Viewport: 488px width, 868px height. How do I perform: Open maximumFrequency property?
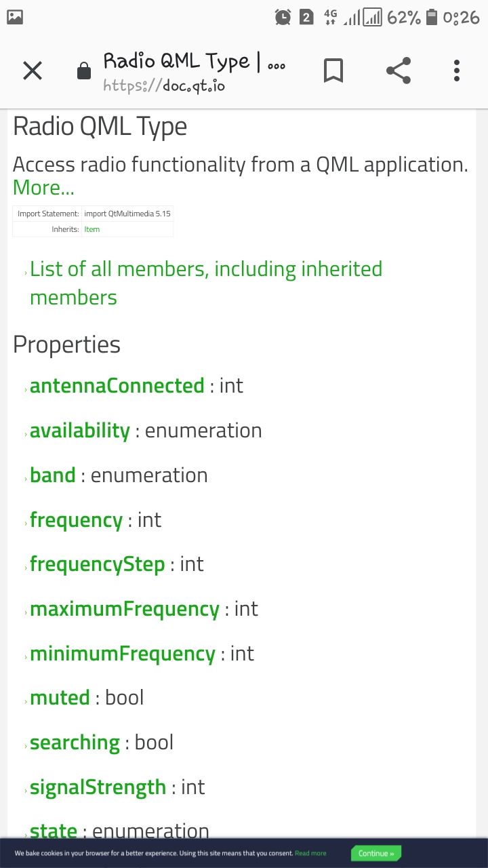tap(124, 609)
